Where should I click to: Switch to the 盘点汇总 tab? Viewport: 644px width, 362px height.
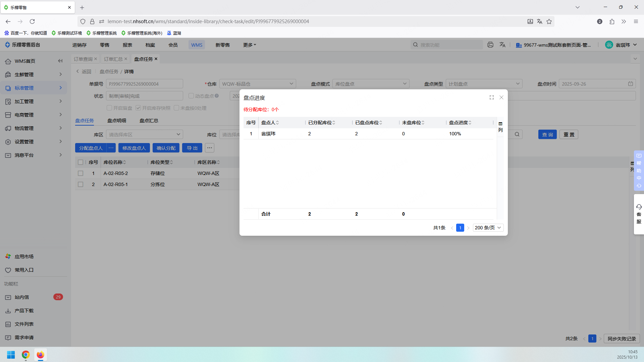(x=149, y=121)
